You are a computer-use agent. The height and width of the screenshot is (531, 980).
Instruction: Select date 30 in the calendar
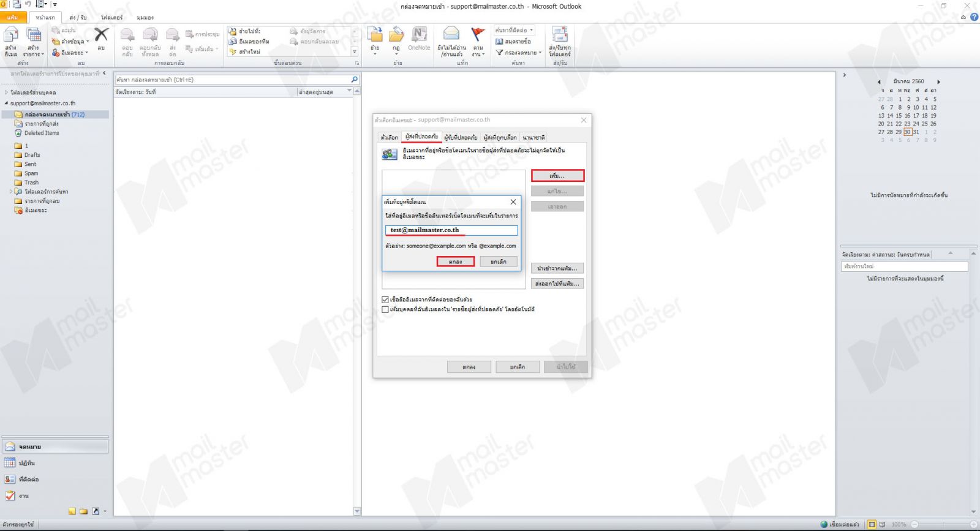tap(907, 132)
